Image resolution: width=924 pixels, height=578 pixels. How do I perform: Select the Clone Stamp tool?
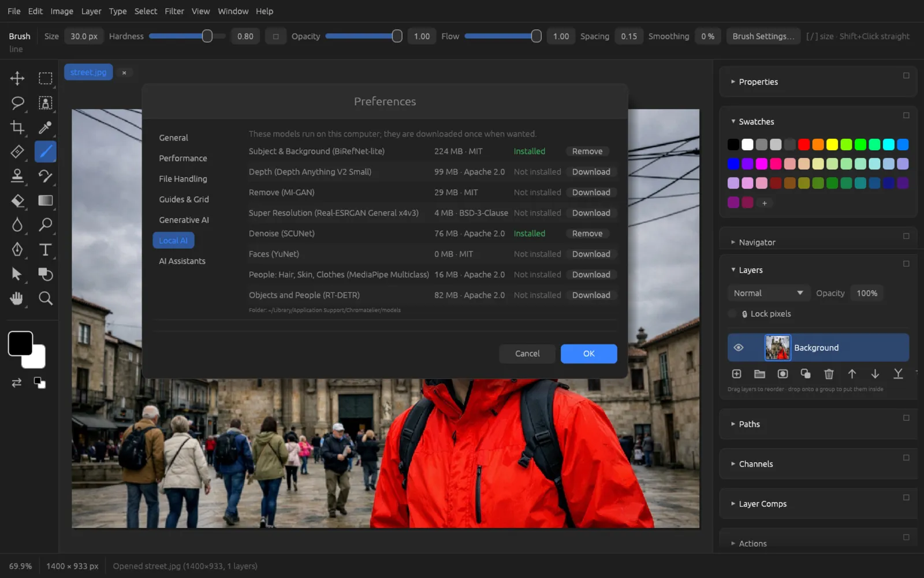point(17,176)
